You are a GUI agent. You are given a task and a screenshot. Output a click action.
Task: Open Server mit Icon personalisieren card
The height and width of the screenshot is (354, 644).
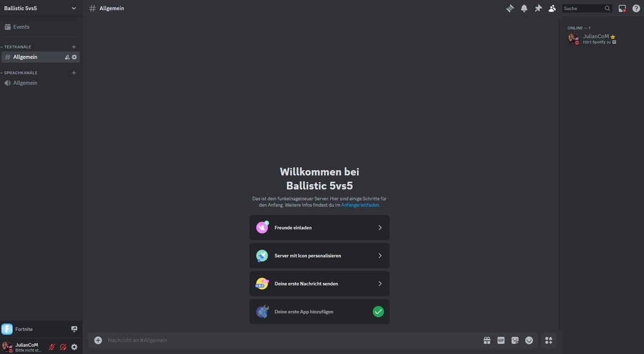tap(319, 255)
